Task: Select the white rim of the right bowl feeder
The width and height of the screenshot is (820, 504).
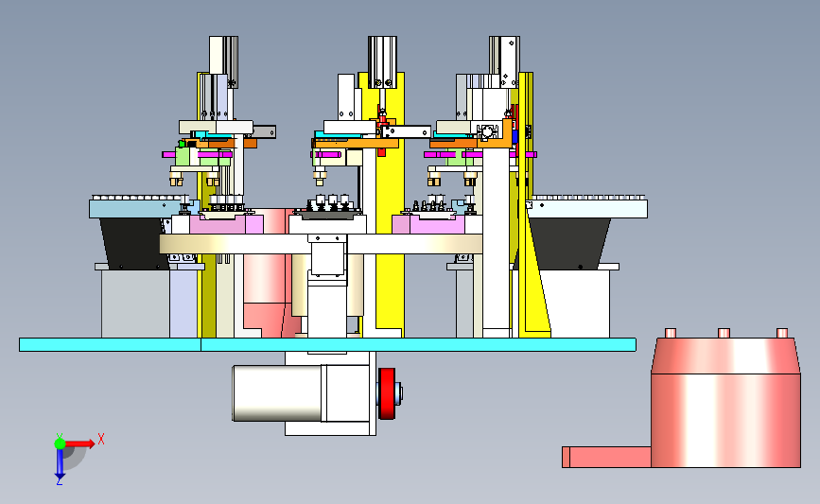Action: (x=587, y=209)
